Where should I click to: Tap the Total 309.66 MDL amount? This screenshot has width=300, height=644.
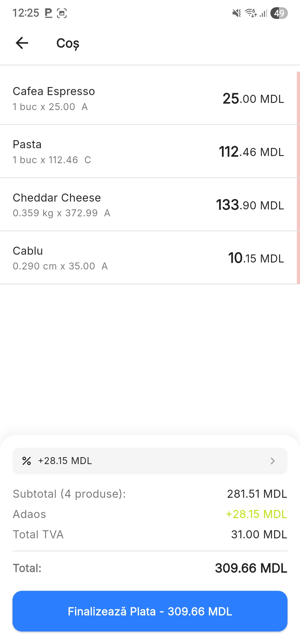pos(251,568)
